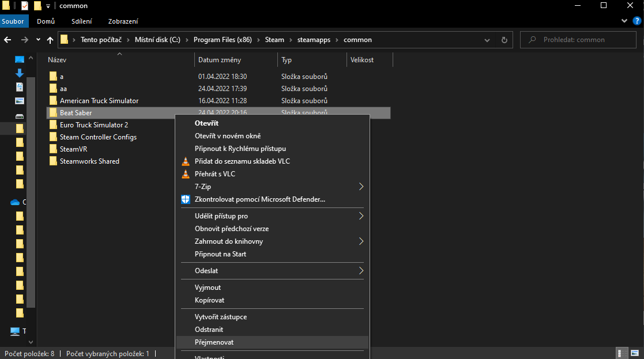Choose Otevřít in the context menu

tap(272, 123)
